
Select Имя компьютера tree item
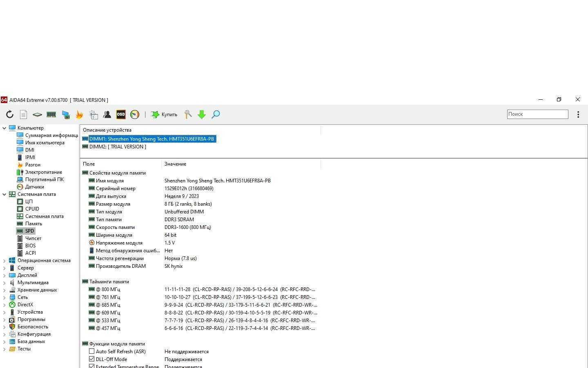(x=40, y=143)
